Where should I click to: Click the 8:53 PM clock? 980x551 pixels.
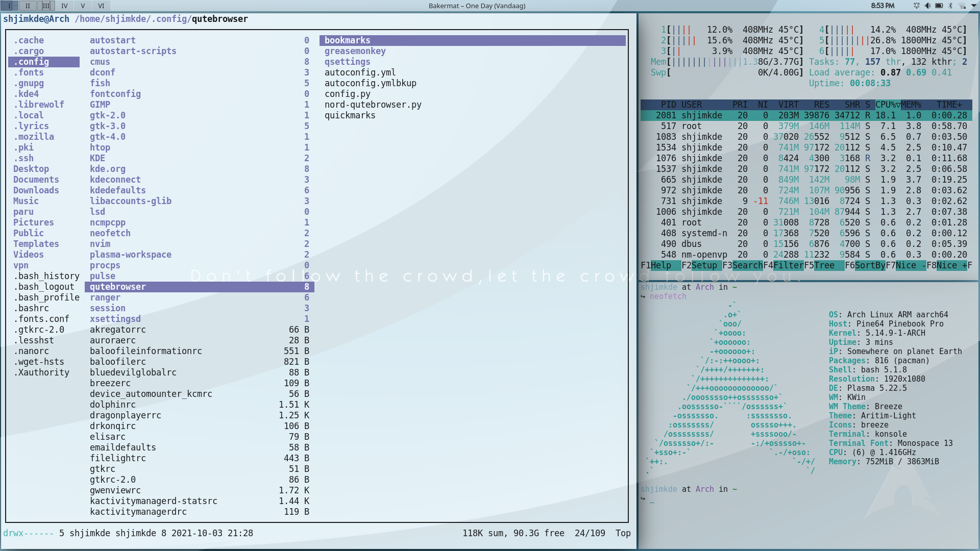click(883, 6)
